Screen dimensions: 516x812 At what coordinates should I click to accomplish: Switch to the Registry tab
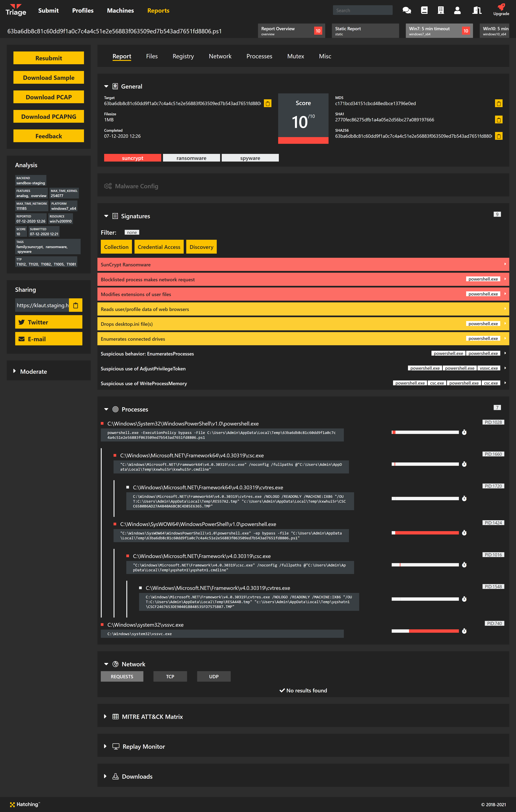coord(183,56)
